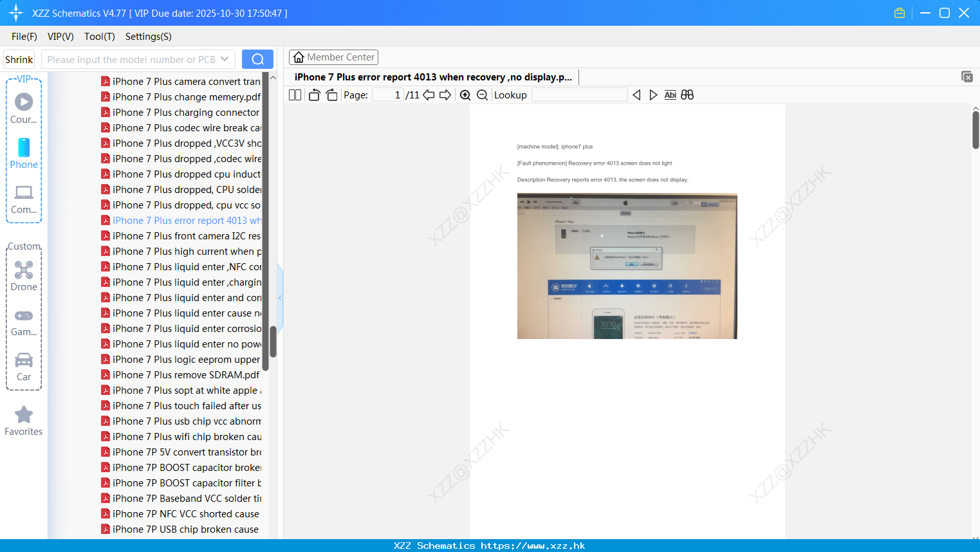Rotate the page counterclockwise
The width and height of the screenshot is (980, 552).
coord(314,95)
